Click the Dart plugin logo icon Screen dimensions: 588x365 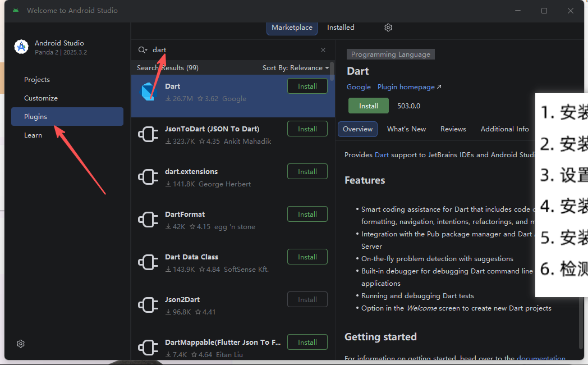148,92
